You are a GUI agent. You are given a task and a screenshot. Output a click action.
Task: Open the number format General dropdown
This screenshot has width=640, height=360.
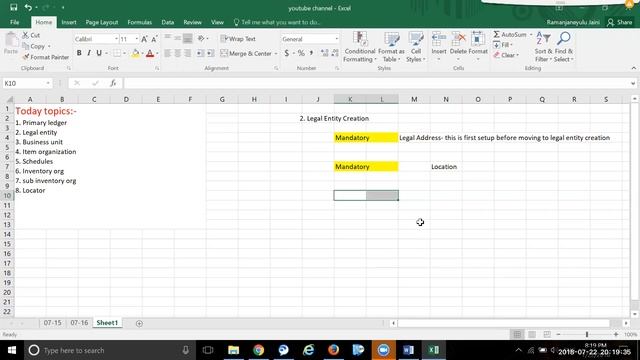click(337, 39)
